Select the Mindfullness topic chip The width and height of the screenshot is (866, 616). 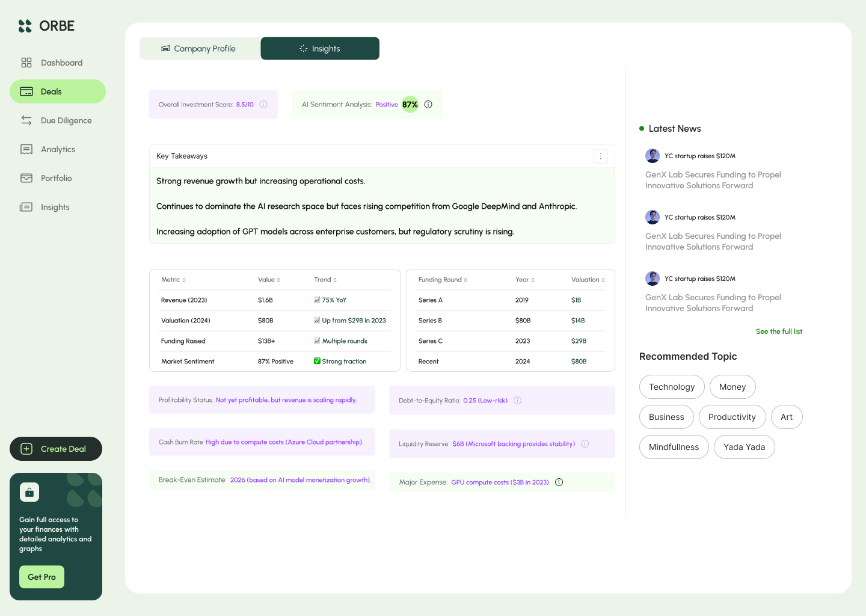(x=674, y=447)
